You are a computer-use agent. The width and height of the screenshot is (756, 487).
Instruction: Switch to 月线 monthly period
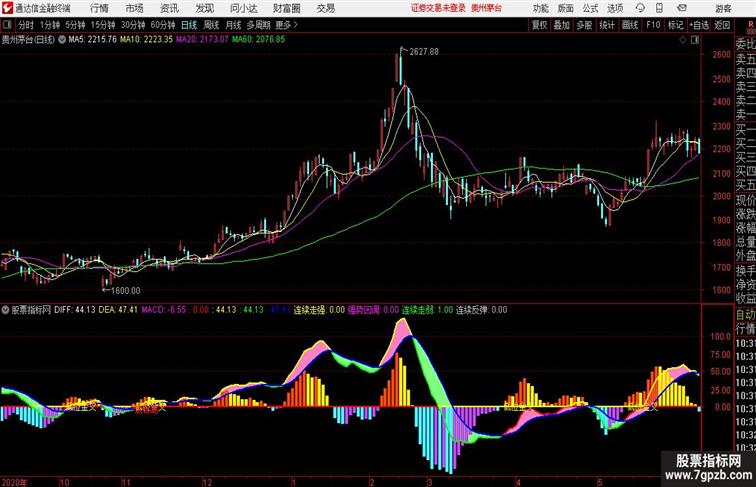233,25
